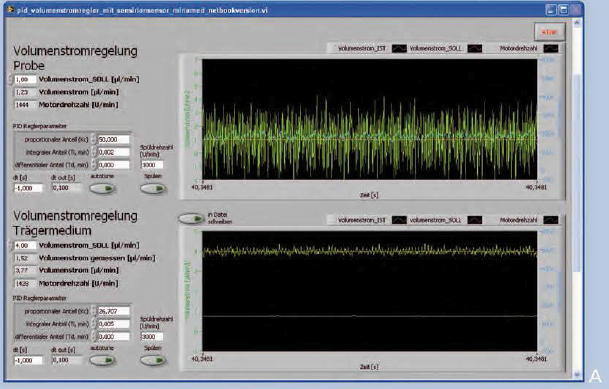Click stepper beside Trägermedium Volumenstrom_SOLL
The image size is (609, 389).
coord(11,246)
